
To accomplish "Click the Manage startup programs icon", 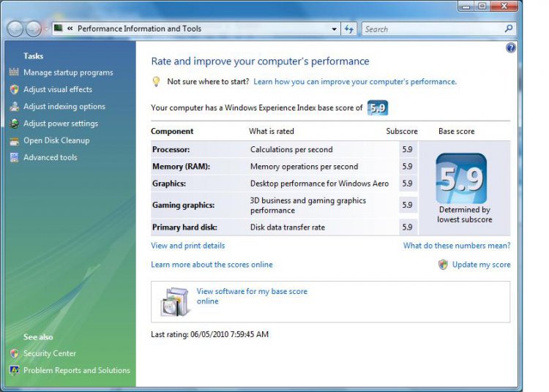I will [x=14, y=72].
